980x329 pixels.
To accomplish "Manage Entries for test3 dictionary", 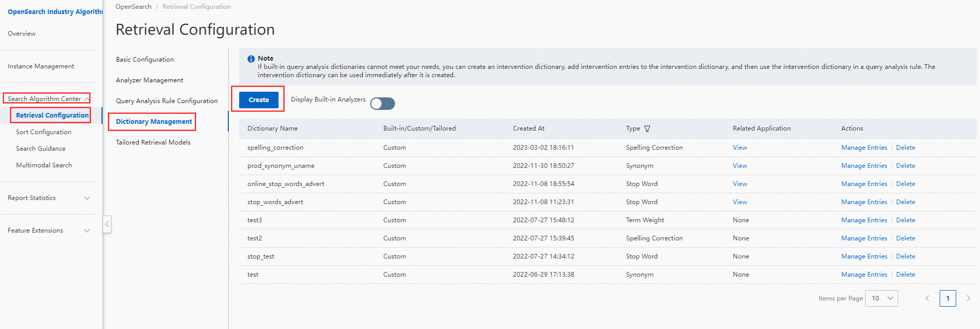I will tap(864, 220).
